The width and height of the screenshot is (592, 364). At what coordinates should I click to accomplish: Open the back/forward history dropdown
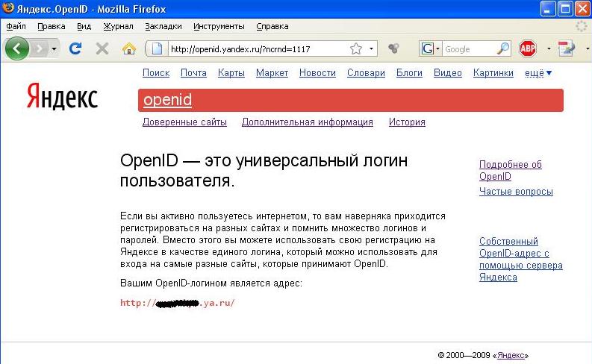pos(54,48)
